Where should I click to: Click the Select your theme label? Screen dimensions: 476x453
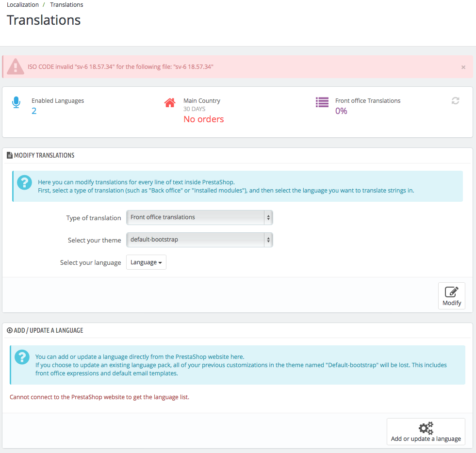tap(95, 240)
